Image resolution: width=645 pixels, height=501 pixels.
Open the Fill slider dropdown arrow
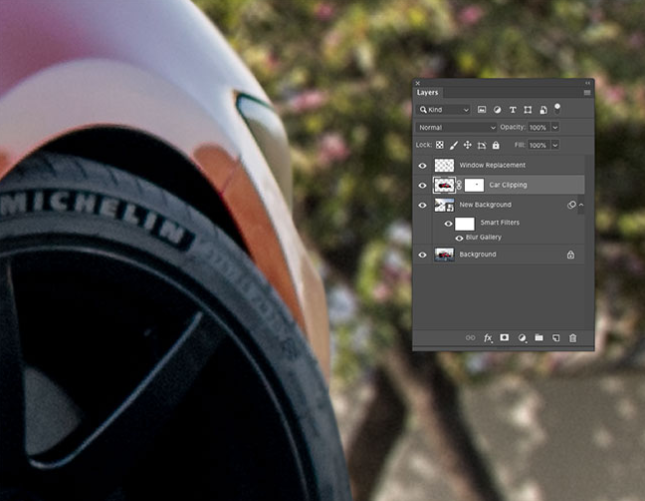pos(555,145)
